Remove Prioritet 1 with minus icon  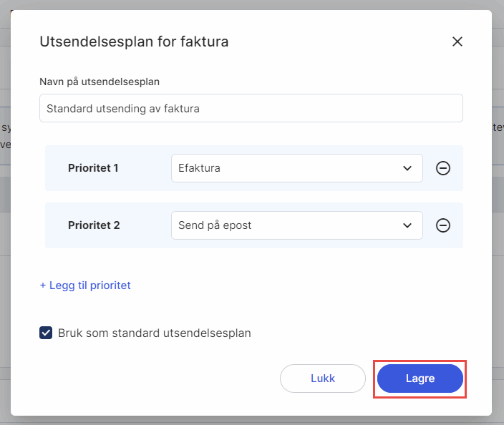click(443, 168)
